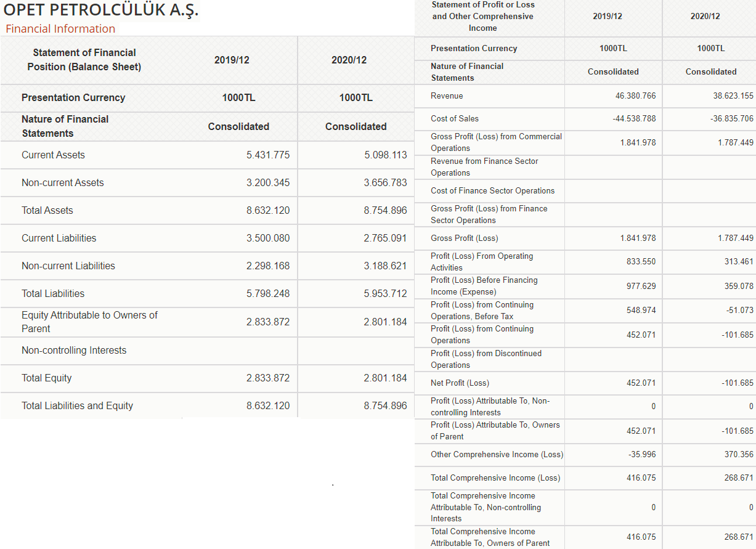Click the Total Equity row label

pos(47,378)
